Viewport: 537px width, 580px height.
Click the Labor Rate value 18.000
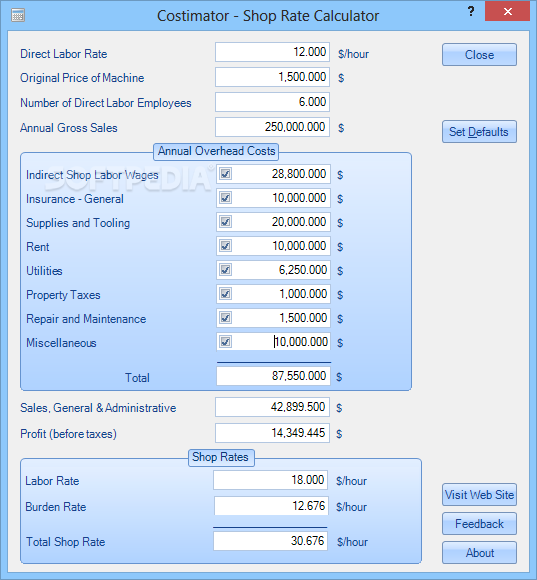click(270, 480)
